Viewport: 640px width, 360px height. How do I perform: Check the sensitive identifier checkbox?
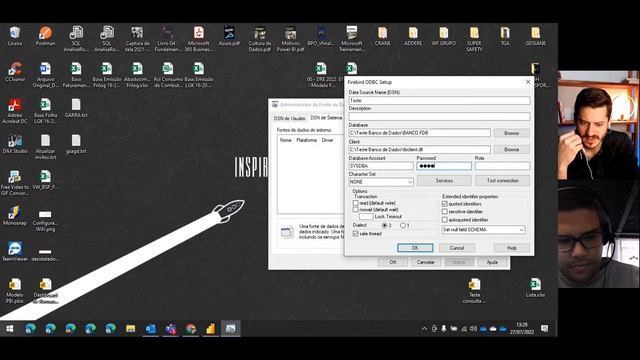coord(445,211)
